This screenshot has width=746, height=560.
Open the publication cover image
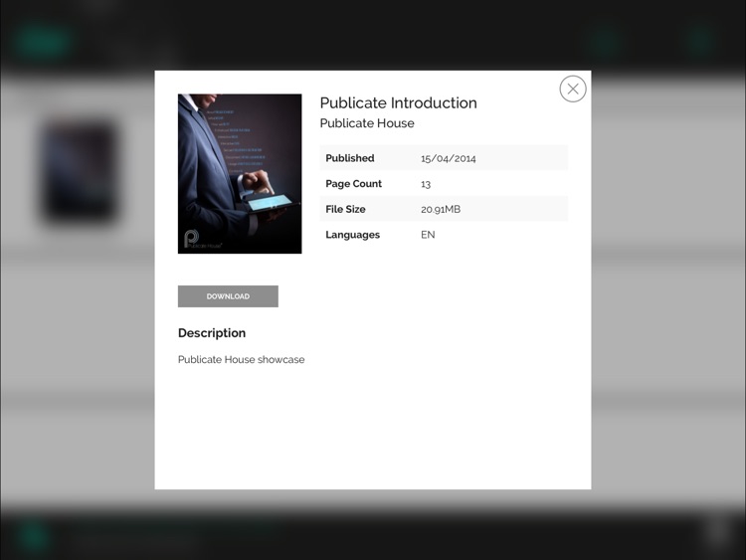(240, 174)
